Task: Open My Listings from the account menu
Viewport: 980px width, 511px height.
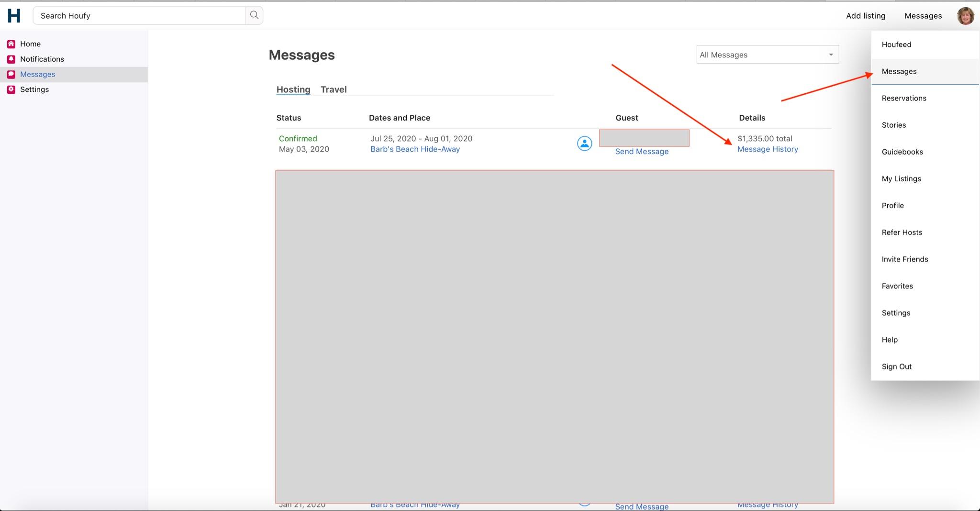Action: (x=901, y=178)
